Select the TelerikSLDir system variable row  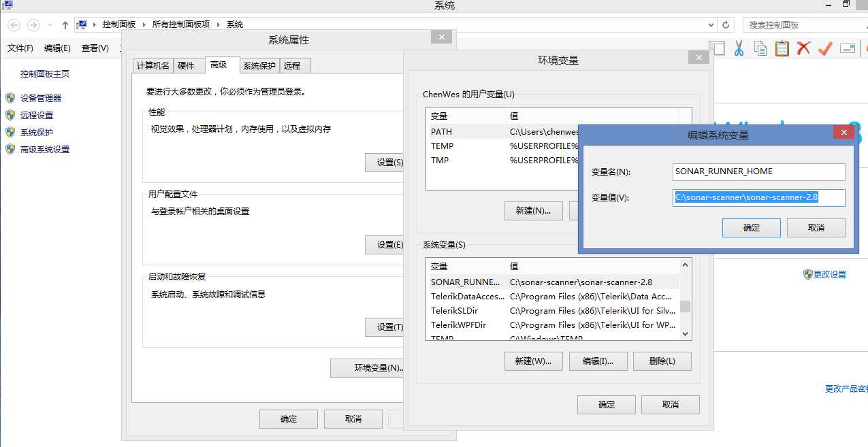(553, 310)
